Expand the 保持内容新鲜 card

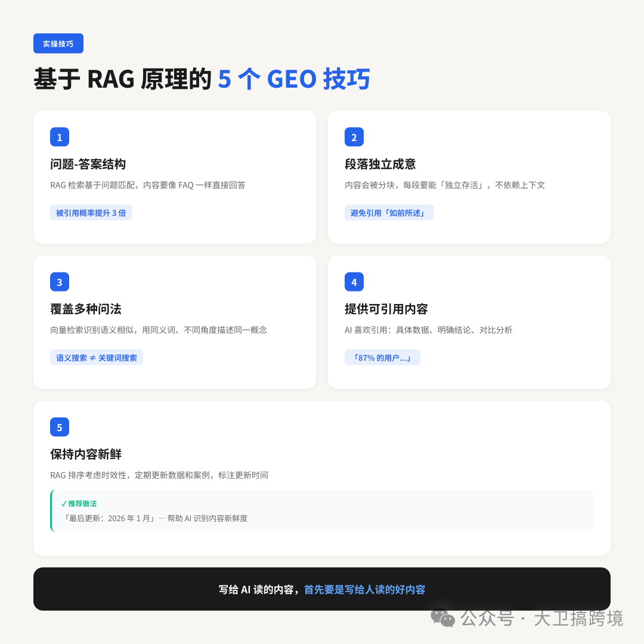[x=322, y=477]
